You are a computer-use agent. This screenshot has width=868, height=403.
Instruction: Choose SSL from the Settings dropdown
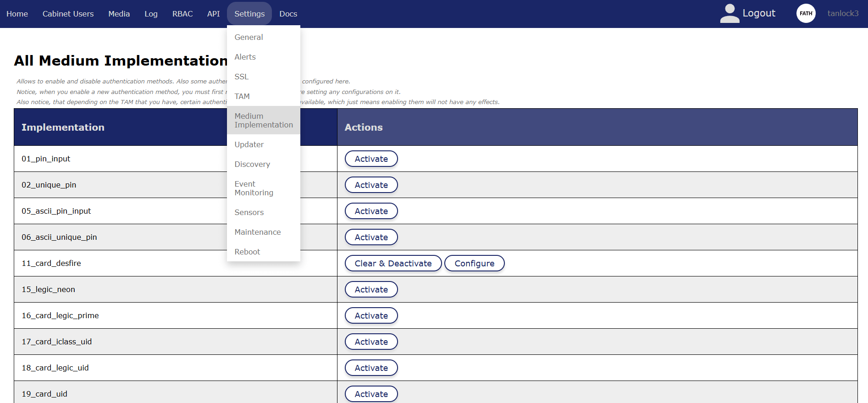pos(241,77)
